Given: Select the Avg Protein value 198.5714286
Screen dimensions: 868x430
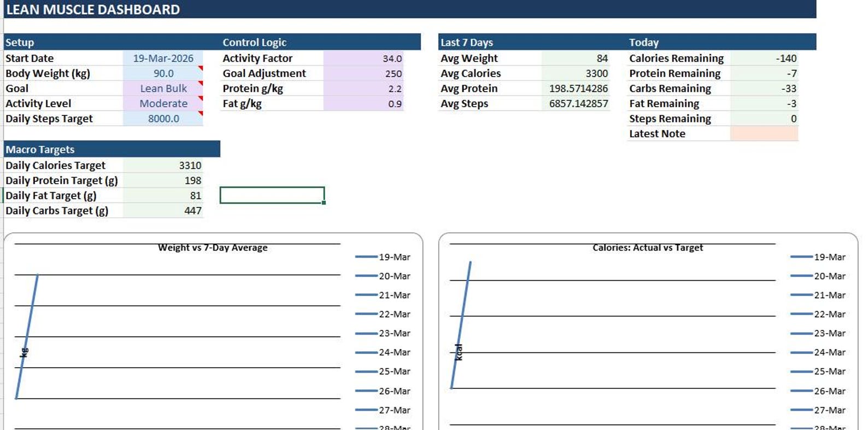Looking at the screenshot, I should 576,88.
